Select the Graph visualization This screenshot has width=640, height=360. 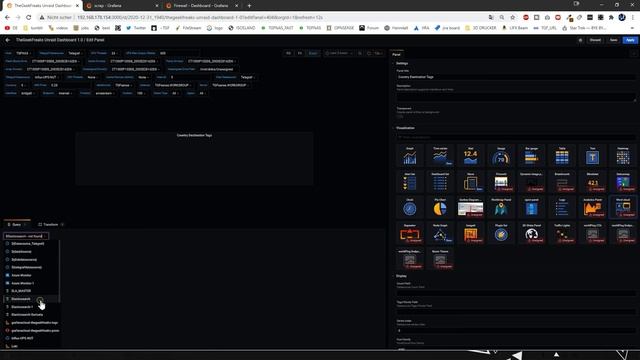(x=409, y=156)
